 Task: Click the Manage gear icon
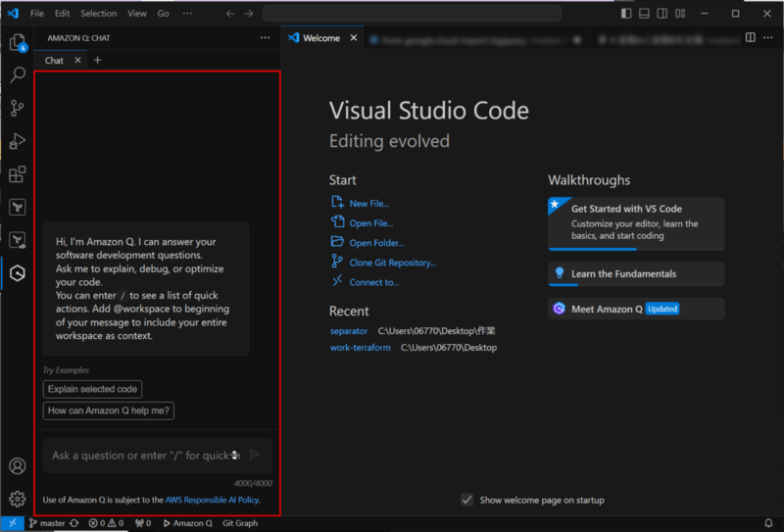click(17, 499)
